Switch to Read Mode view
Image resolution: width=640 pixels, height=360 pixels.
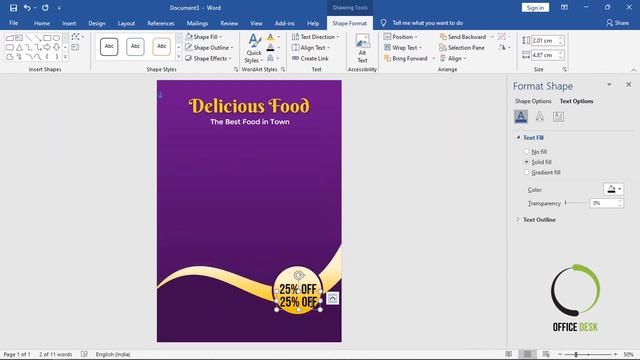point(509,354)
